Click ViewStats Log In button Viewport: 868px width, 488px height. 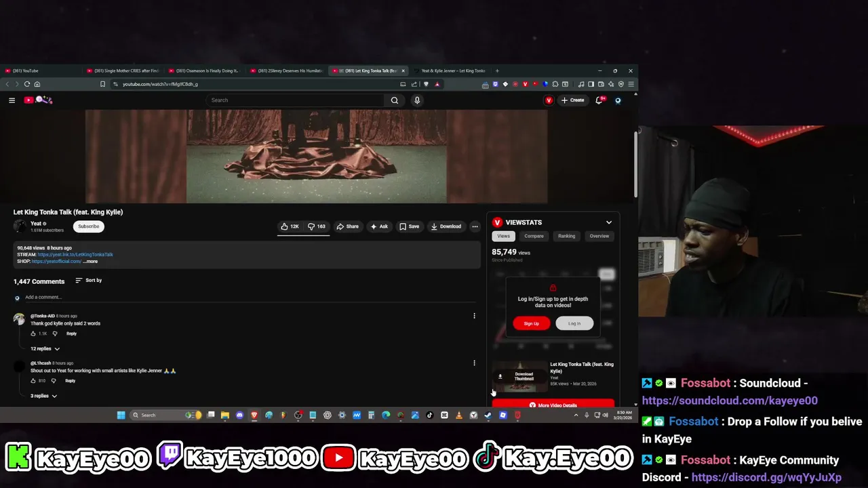click(x=574, y=323)
